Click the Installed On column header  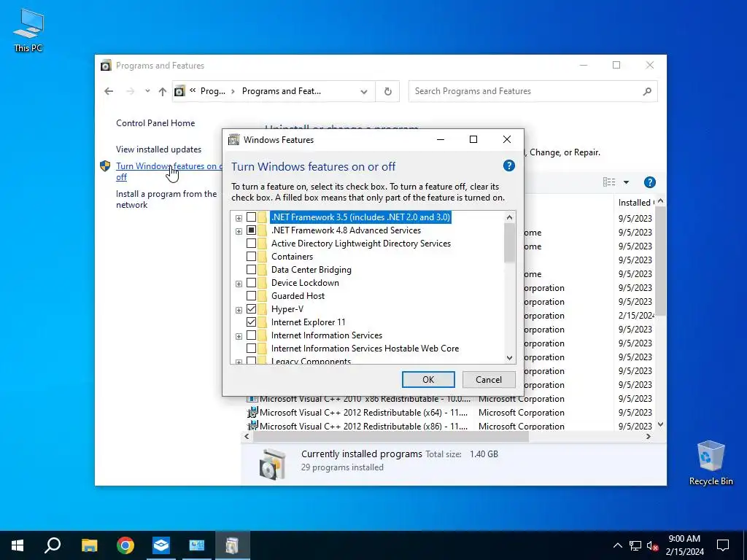pos(635,203)
